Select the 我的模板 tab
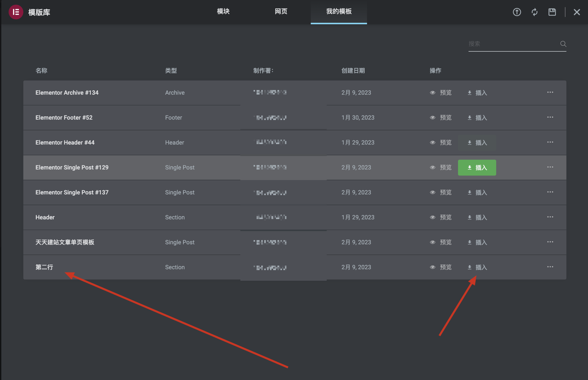Screen dimensions: 588x380 tap(339, 11)
